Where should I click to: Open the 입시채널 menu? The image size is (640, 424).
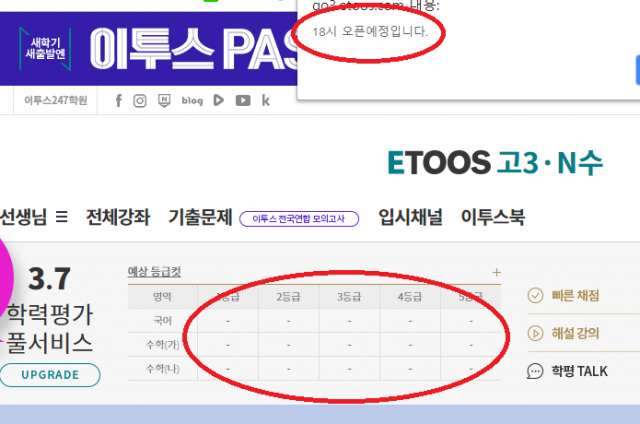coord(410,217)
